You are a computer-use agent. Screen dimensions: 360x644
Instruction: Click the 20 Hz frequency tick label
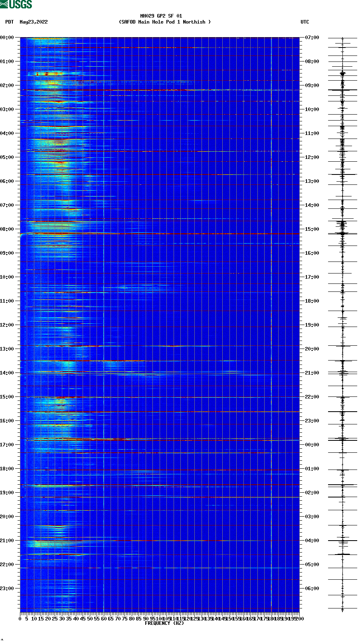[48, 619]
